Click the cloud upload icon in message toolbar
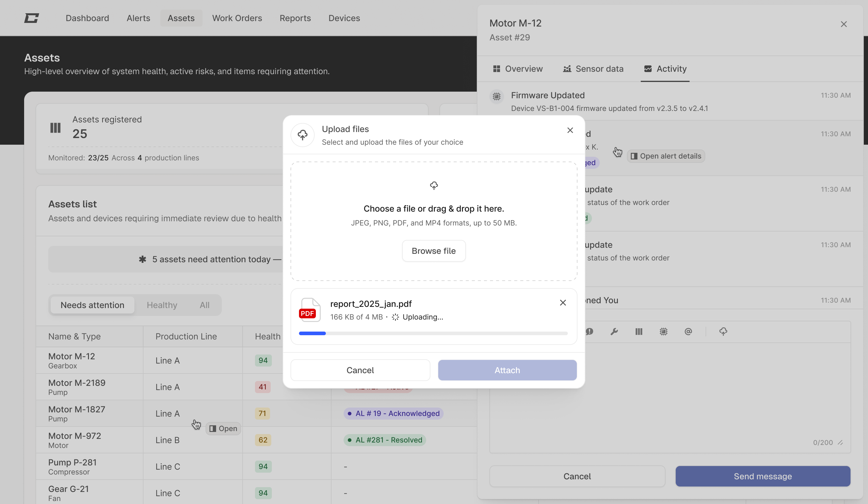 pyautogui.click(x=723, y=331)
